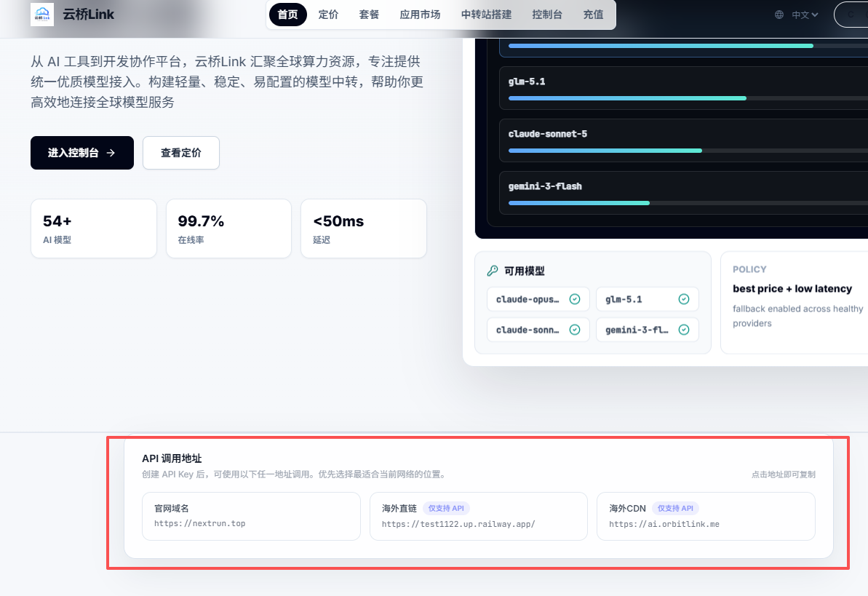
Task: Copy the 海外直链 address test1122.up.railway.app
Action: [478, 516]
